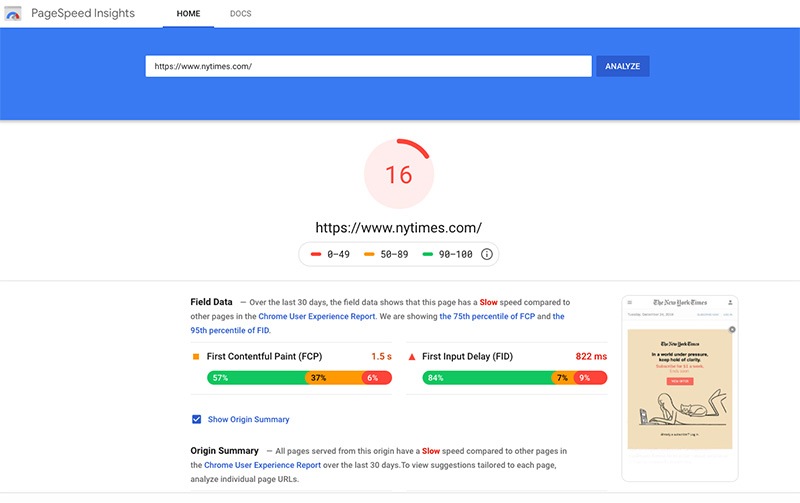Click the hamburger menu in preview screenshot

click(630, 303)
